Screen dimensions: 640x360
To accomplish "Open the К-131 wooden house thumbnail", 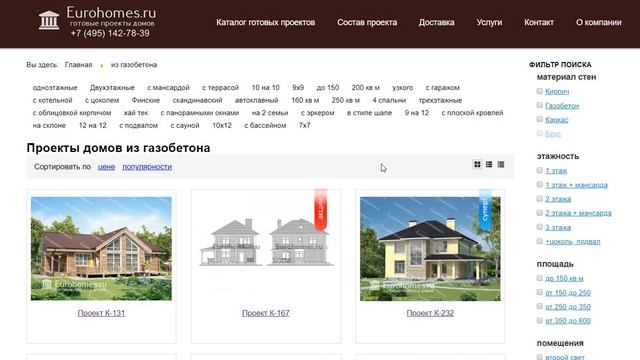I will point(101,249).
